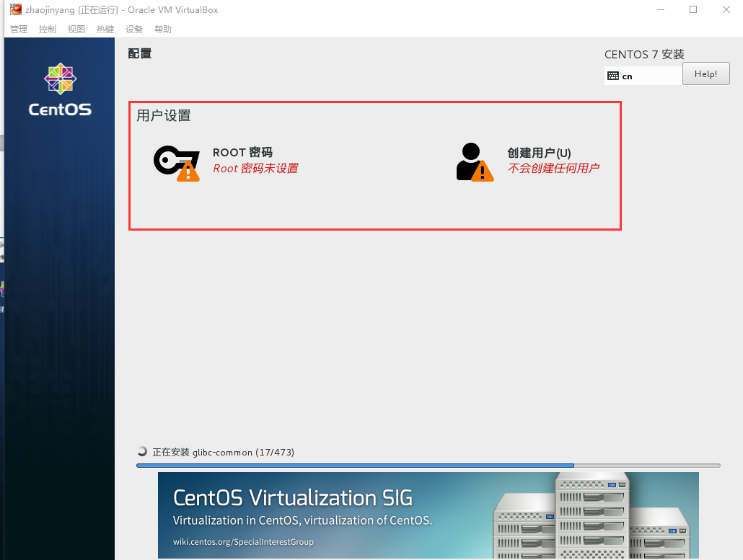The image size is (743, 560).
Task: Click 'Root 密码未设置' warning text
Action: [x=255, y=169]
